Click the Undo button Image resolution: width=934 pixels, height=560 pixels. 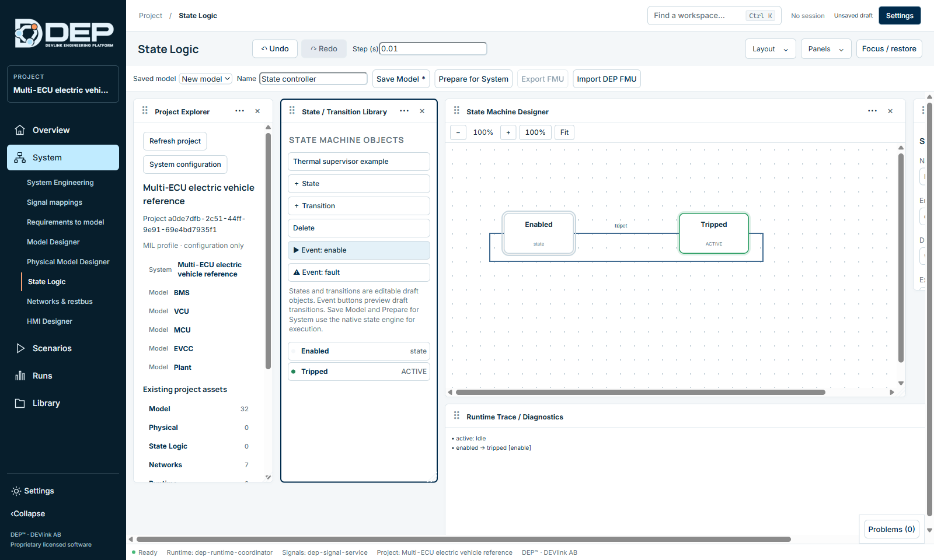(x=275, y=49)
